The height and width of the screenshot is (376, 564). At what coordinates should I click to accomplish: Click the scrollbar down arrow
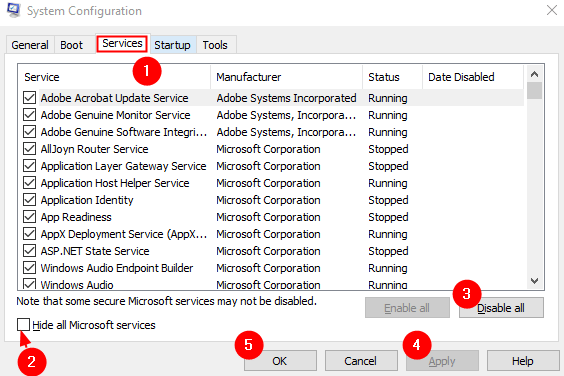(x=535, y=281)
